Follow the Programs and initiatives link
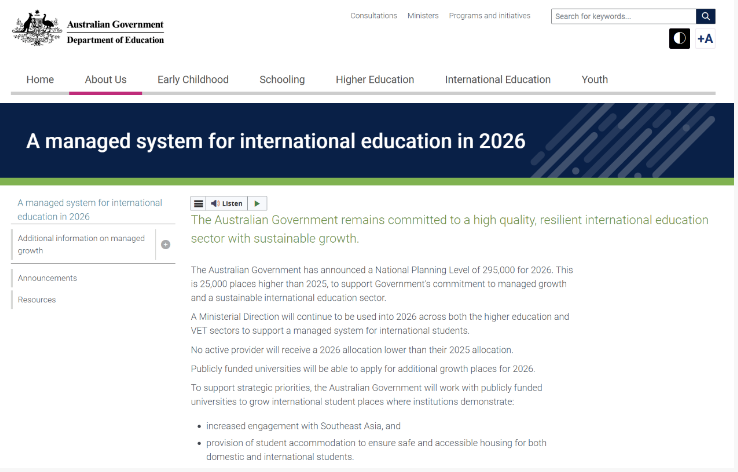The width and height of the screenshot is (738, 472). point(489,16)
